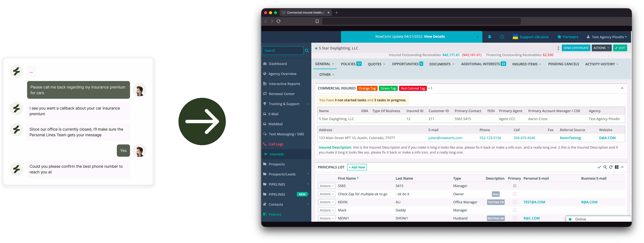Screen dimensions: 644x243
Task: Open Actions dropdown for 5565 row
Action: pyautogui.click(x=327, y=186)
